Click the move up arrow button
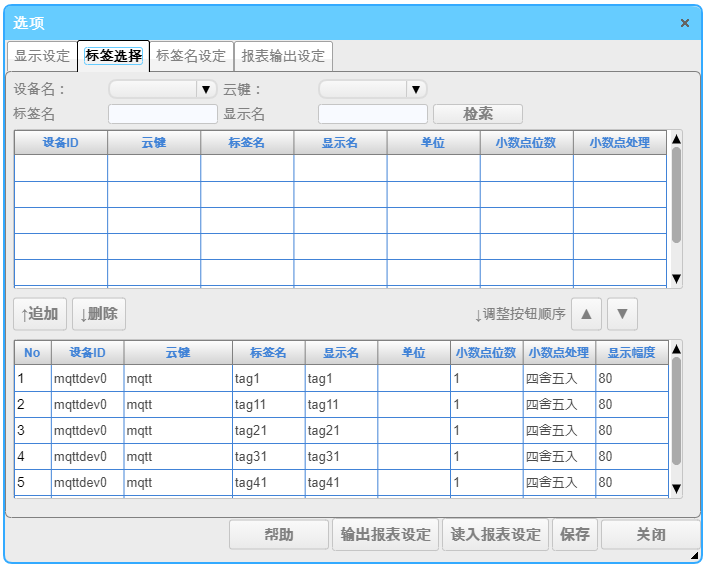The height and width of the screenshot is (567, 706). [x=586, y=314]
